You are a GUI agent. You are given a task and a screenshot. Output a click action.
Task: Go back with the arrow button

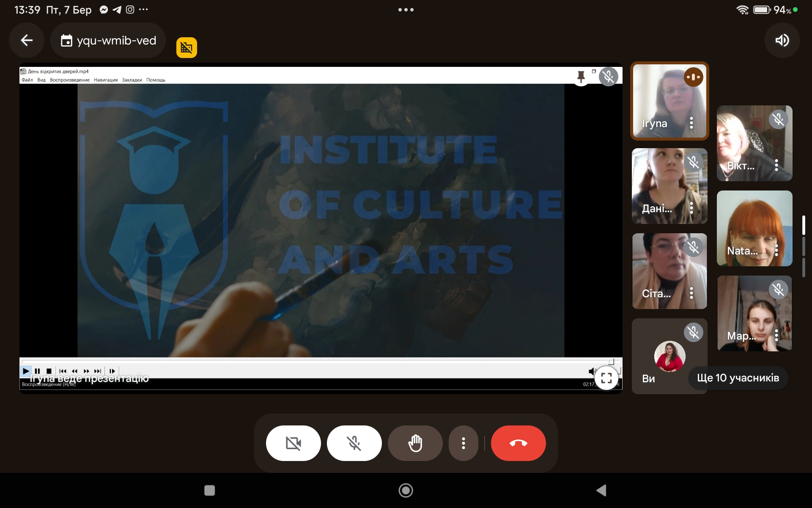pos(27,40)
